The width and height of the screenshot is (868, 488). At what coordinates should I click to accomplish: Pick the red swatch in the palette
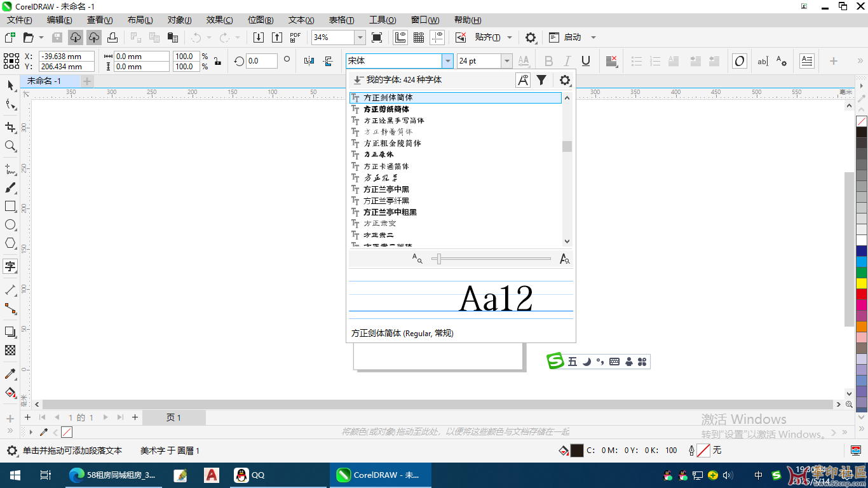[862, 294]
